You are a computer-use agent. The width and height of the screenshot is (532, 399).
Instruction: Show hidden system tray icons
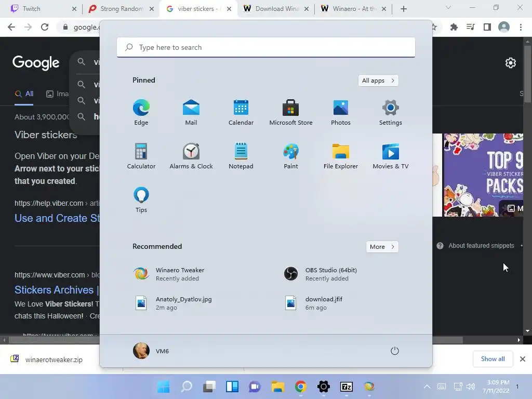[427, 387]
